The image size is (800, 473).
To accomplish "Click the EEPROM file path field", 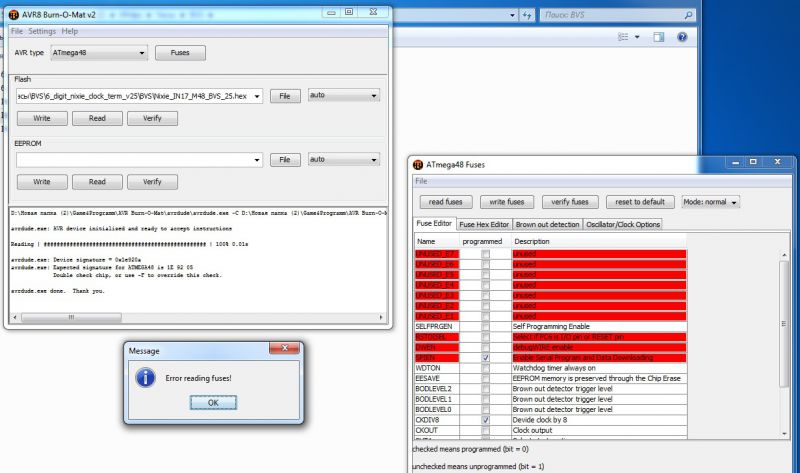I will [139, 159].
